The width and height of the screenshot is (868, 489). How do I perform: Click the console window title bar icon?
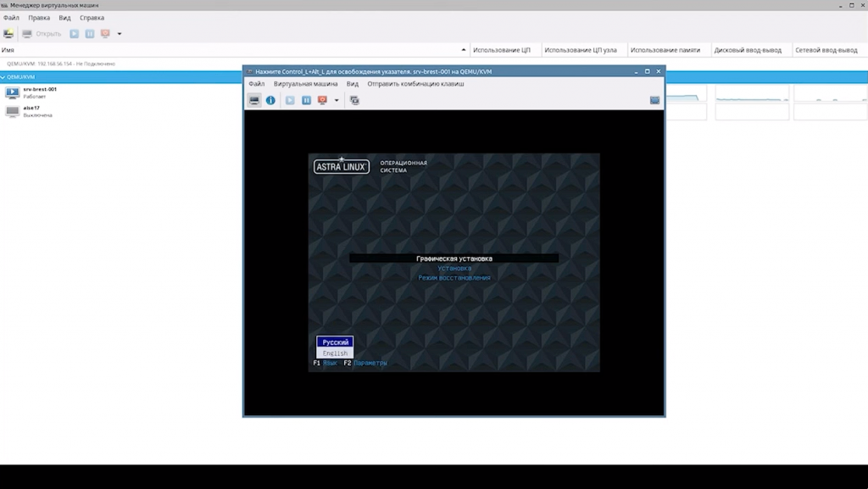(250, 71)
